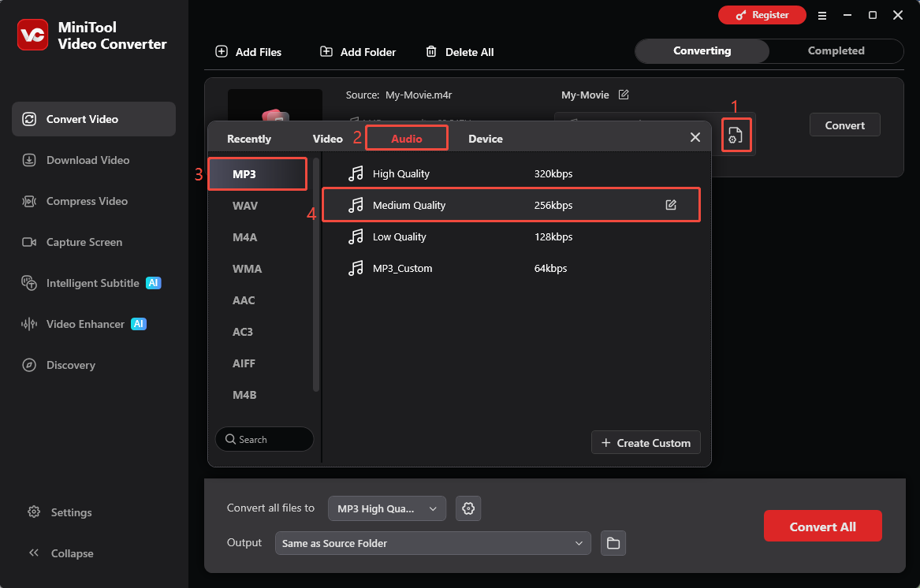This screenshot has width=920, height=588.
Task: Open the Convert all files to dropdown
Action: (386, 508)
